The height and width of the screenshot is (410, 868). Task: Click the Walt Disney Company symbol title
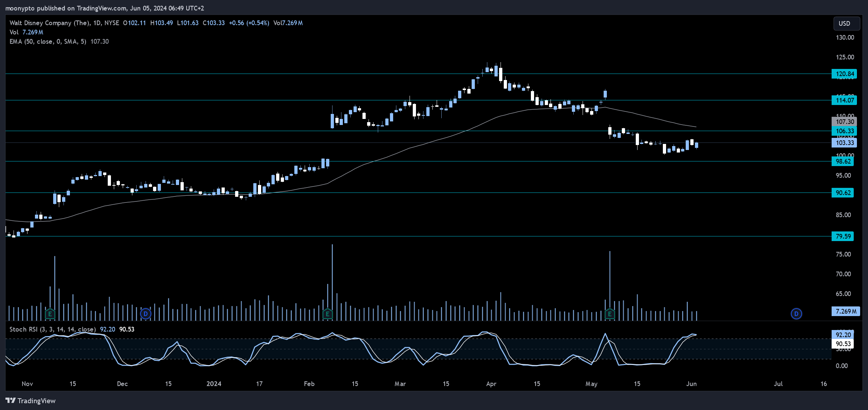(64, 23)
